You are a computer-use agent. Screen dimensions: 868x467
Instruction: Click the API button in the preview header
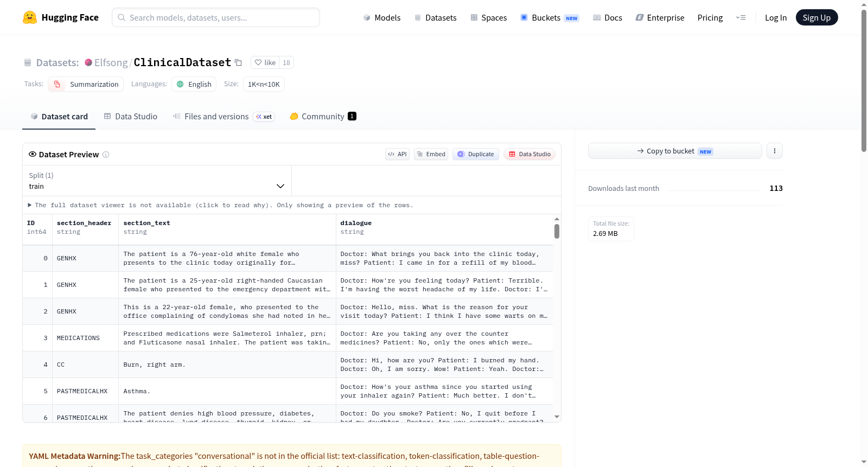pyautogui.click(x=397, y=154)
